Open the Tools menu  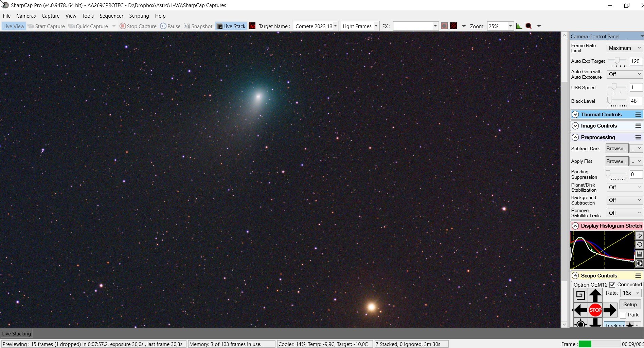coord(88,16)
